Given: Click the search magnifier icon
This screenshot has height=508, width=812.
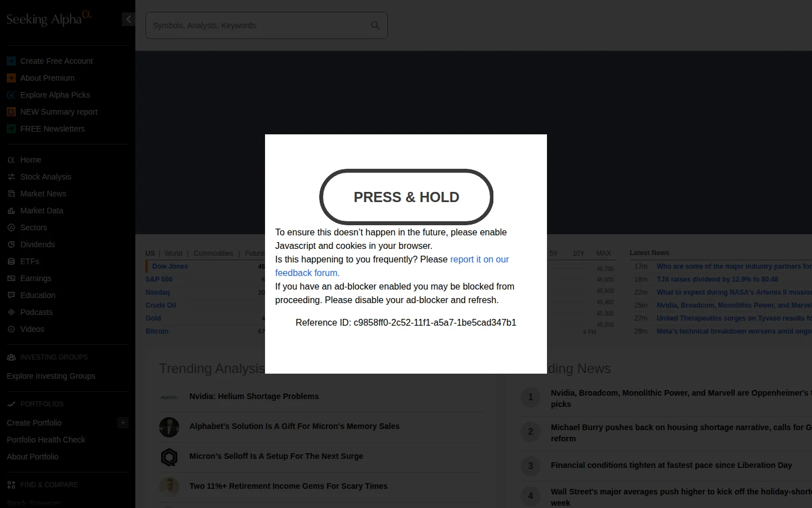Looking at the screenshot, I should [x=375, y=25].
